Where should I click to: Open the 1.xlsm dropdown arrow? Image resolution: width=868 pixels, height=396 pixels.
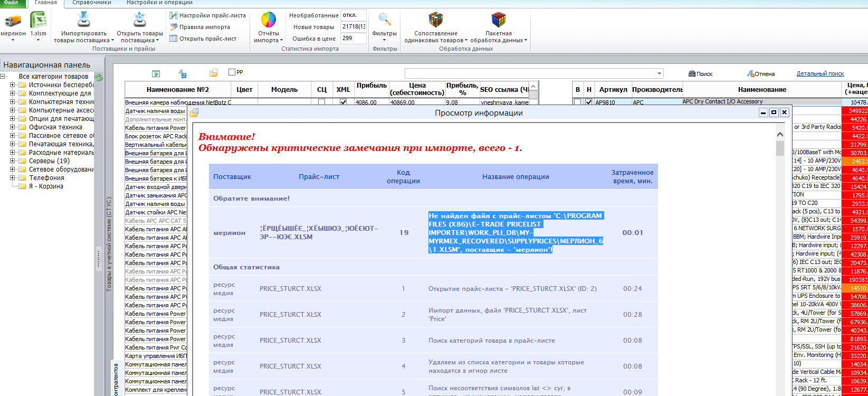click(x=38, y=40)
